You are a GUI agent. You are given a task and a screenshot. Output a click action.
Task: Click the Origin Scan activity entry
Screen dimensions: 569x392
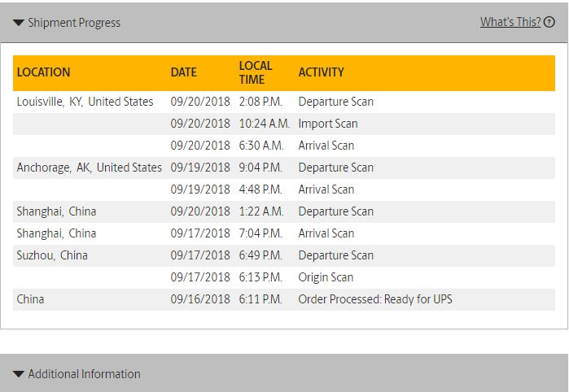pos(326,277)
